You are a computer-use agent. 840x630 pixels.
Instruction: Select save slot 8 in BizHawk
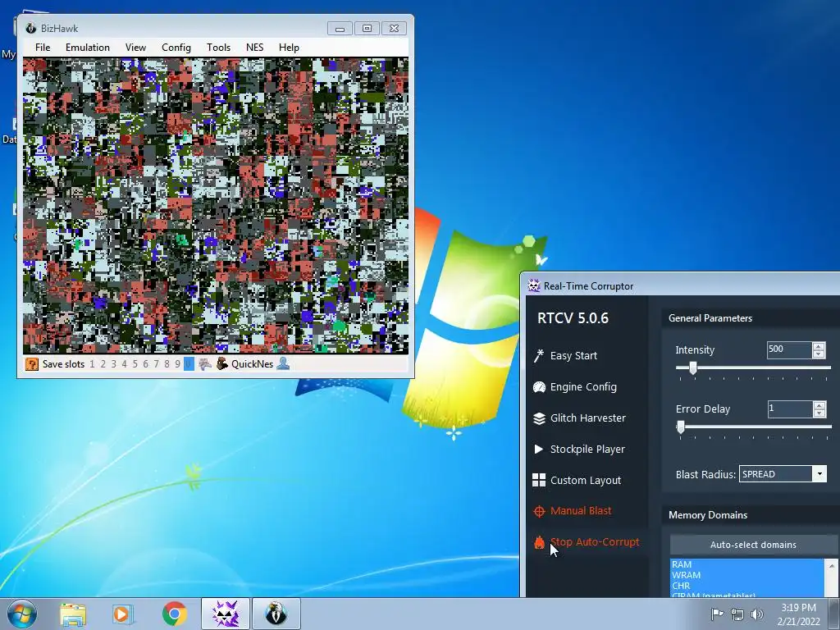click(x=167, y=363)
